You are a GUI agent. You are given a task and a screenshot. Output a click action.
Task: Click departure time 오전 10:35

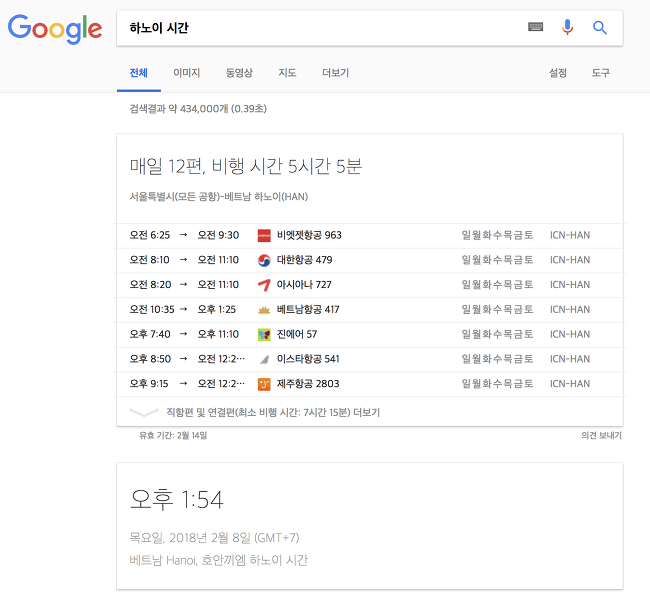pyautogui.click(x=152, y=310)
